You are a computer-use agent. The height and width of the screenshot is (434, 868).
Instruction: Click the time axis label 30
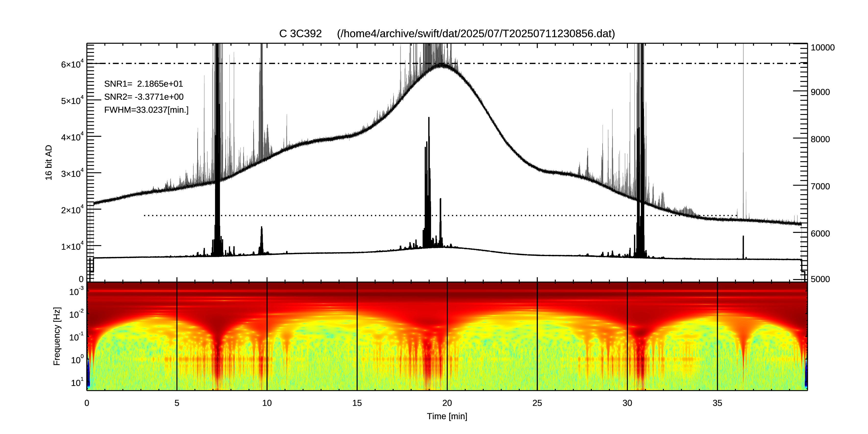(627, 403)
